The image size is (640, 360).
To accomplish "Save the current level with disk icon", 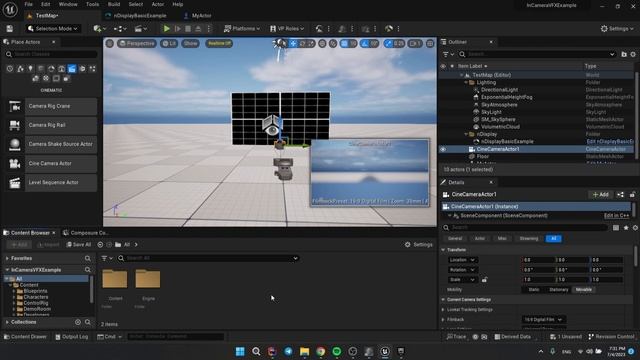I will click(x=9, y=29).
